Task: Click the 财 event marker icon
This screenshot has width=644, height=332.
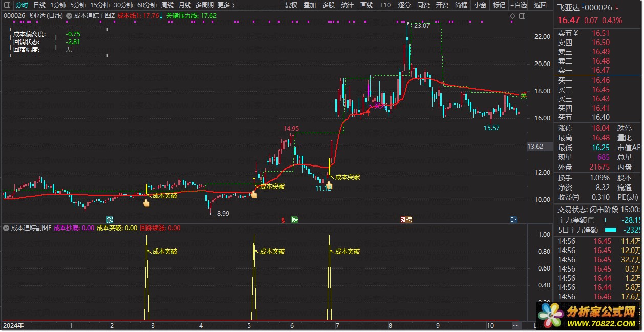Action: pyautogui.click(x=513, y=220)
